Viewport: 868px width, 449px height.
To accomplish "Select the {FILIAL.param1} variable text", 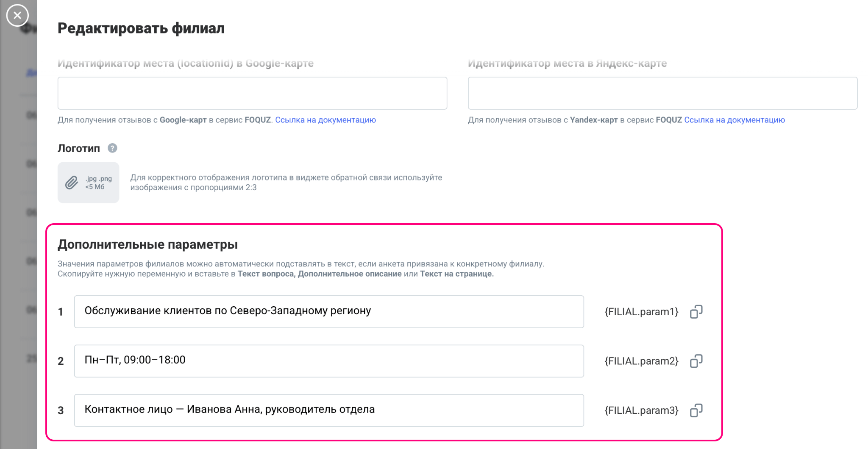I will click(641, 312).
